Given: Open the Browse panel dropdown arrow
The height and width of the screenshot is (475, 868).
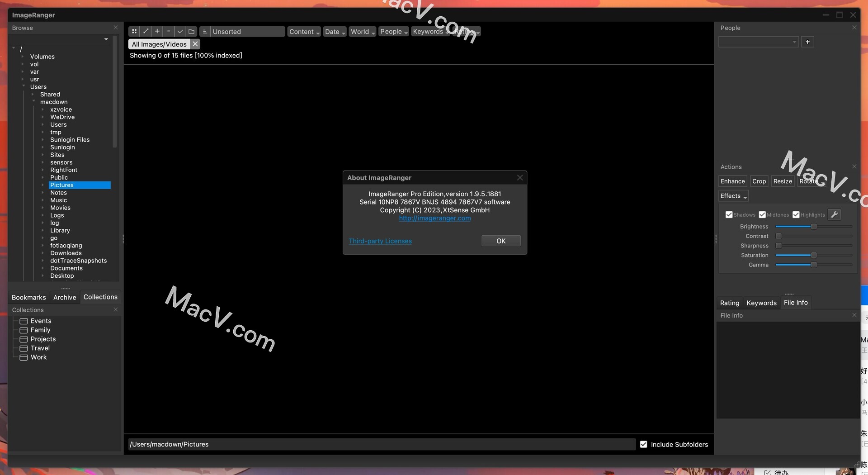Looking at the screenshot, I should (x=106, y=39).
